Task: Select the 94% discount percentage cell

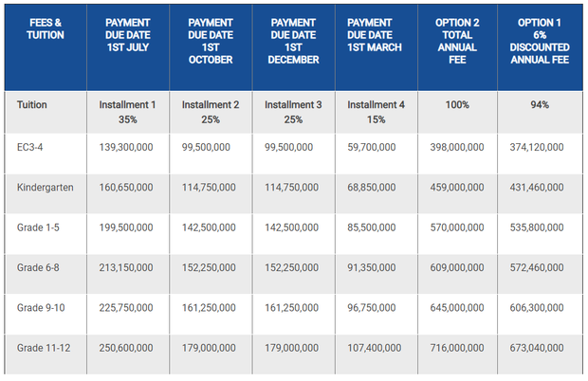Action: (x=542, y=105)
